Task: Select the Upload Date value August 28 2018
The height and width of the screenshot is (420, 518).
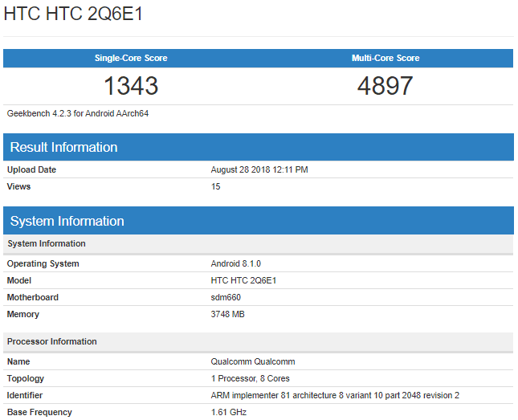Action: coord(259,169)
